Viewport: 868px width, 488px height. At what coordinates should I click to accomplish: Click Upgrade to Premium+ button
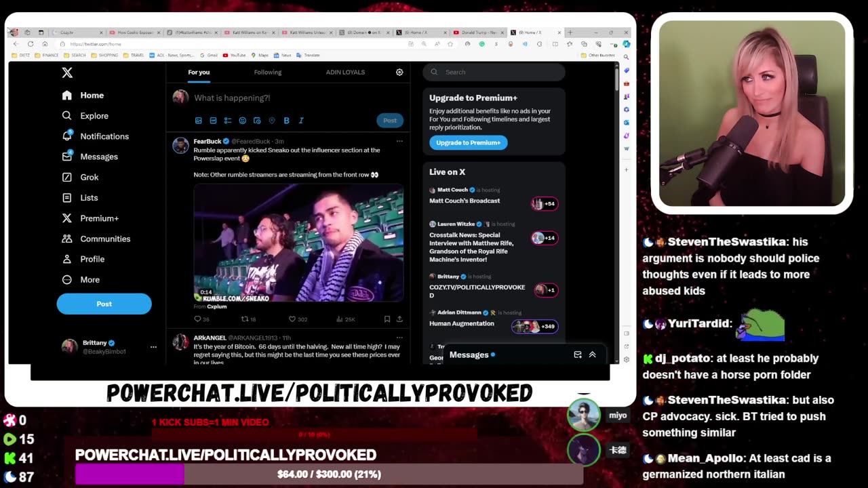coord(468,142)
